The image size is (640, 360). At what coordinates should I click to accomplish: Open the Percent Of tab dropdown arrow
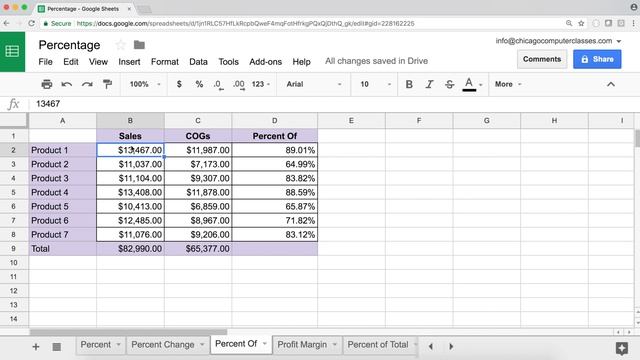(264, 344)
